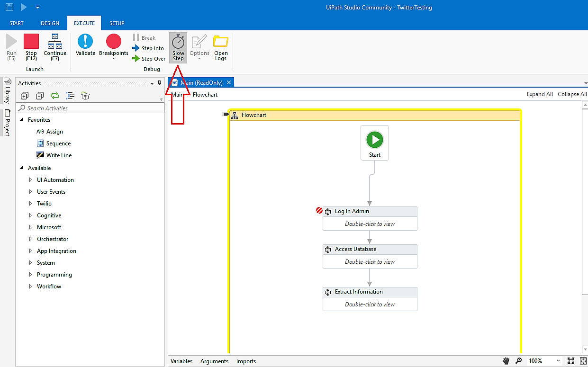Screen dimensions: 588x367
Task: Open the Imports panel
Action: coord(246,361)
